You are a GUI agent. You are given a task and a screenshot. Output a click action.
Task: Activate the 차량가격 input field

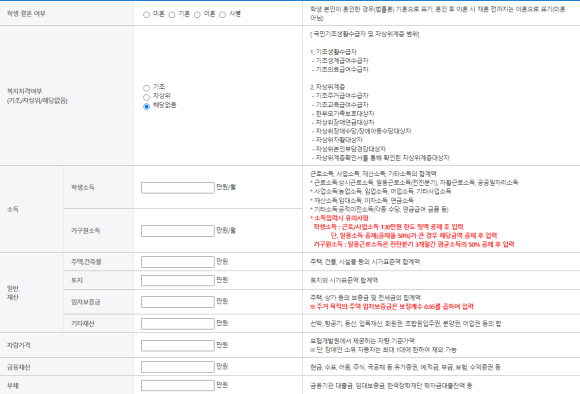(178, 346)
